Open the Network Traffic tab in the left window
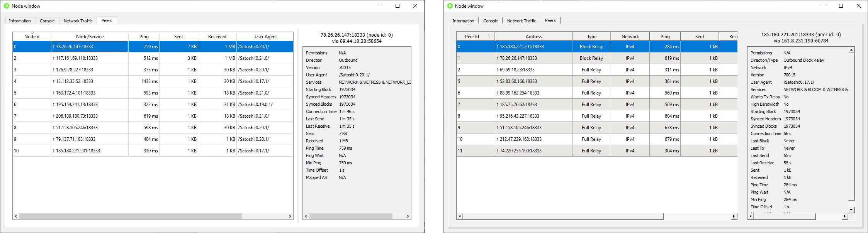 (x=78, y=21)
